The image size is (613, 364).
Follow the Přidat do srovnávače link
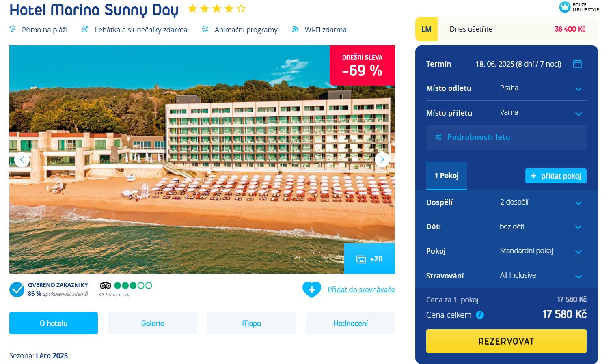361,289
